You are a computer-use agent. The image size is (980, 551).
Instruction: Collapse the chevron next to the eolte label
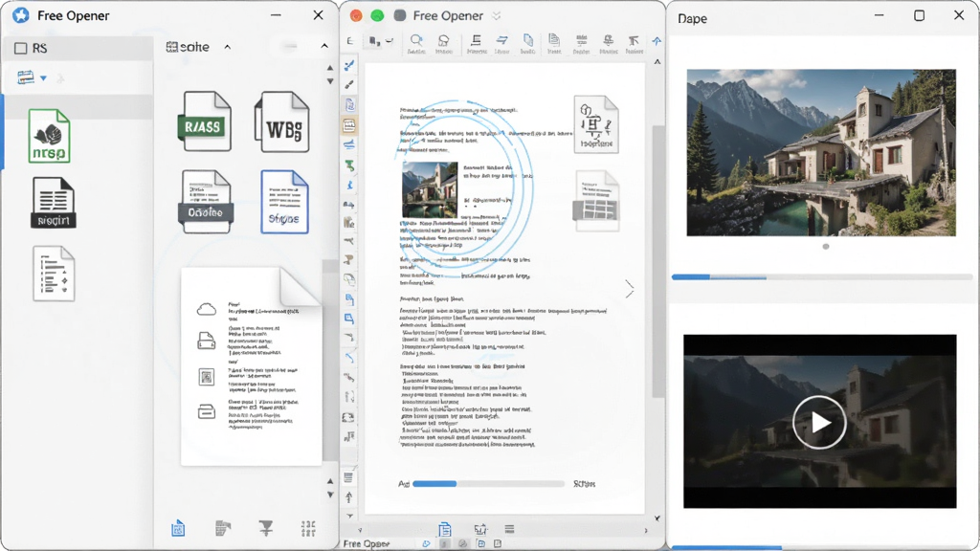pos(228,47)
